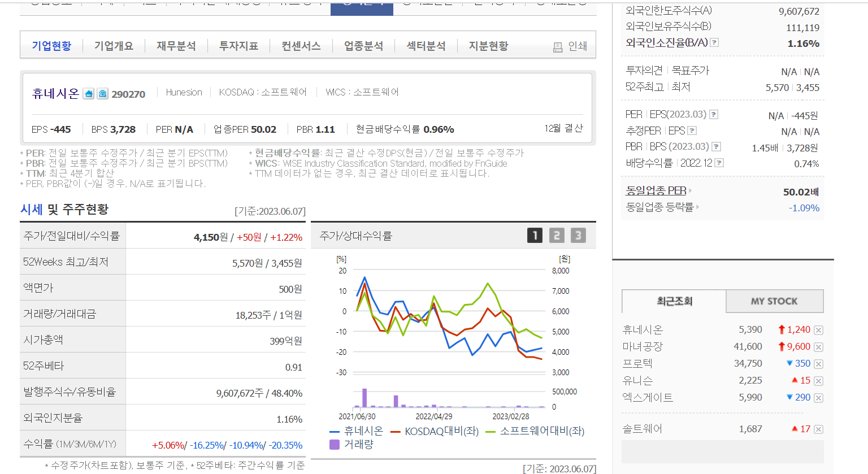
Task: Open help icon next to 외국인소진율(B/A)
Action: 714,42
